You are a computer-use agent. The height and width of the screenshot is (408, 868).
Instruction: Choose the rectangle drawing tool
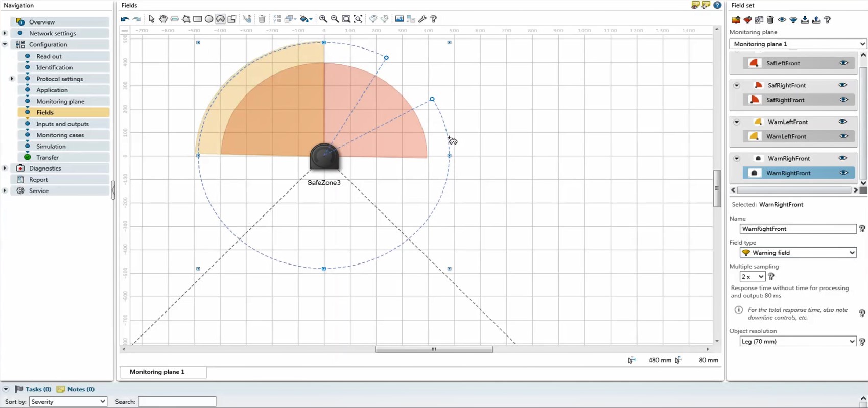tap(197, 19)
